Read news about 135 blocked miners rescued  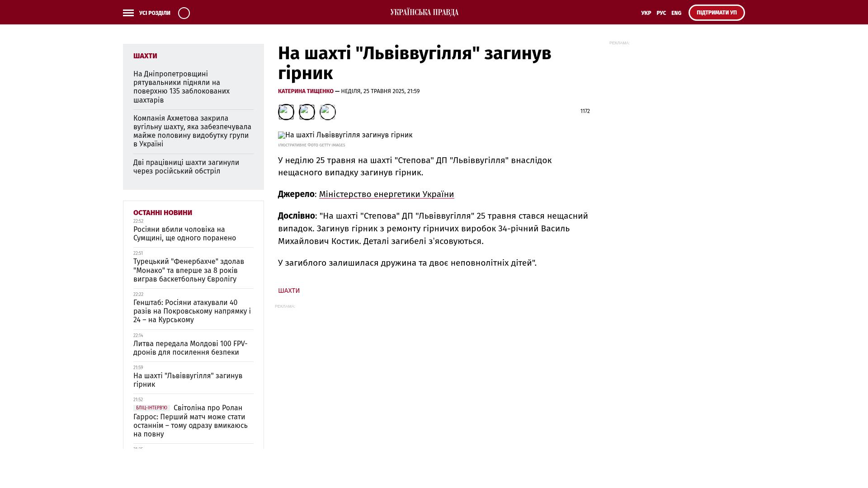[181, 87]
